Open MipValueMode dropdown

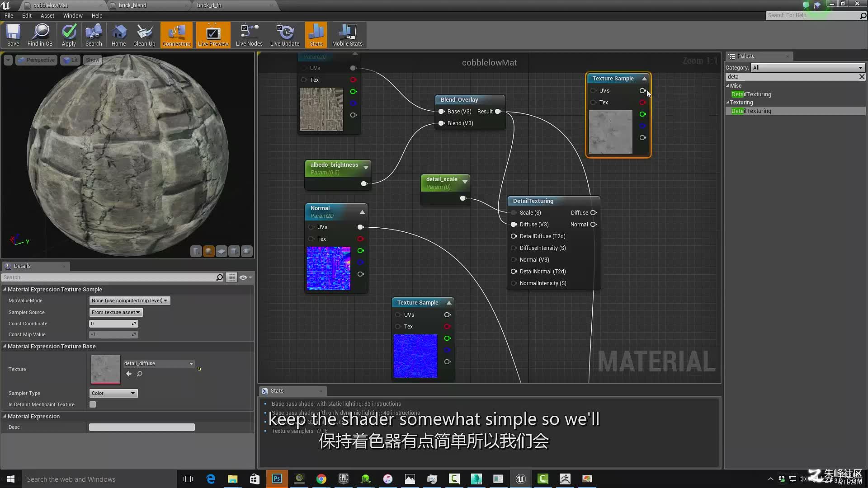(129, 300)
